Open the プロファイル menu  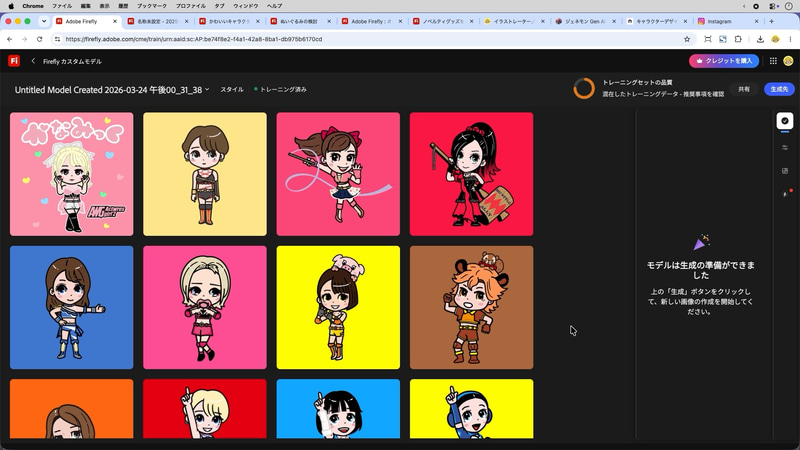[190, 6]
